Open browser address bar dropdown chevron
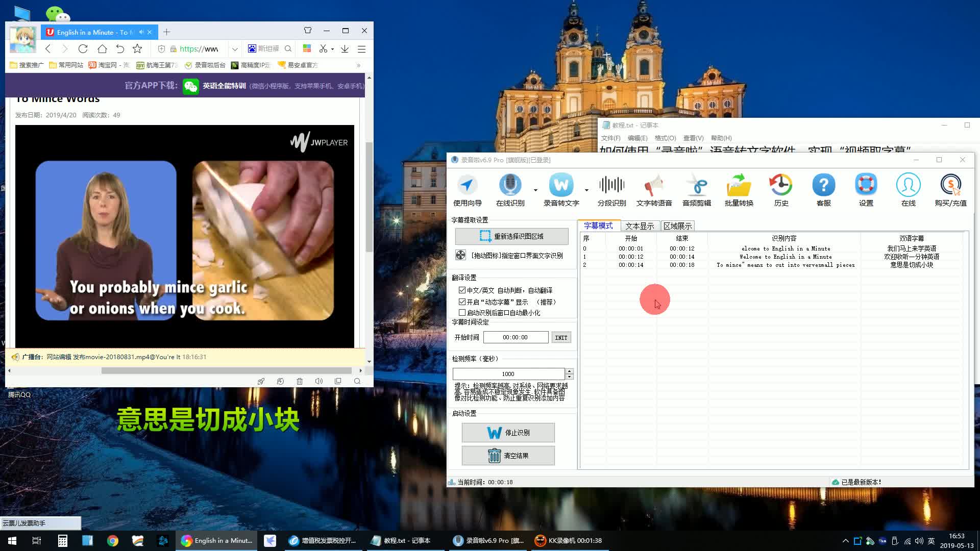 tap(235, 49)
